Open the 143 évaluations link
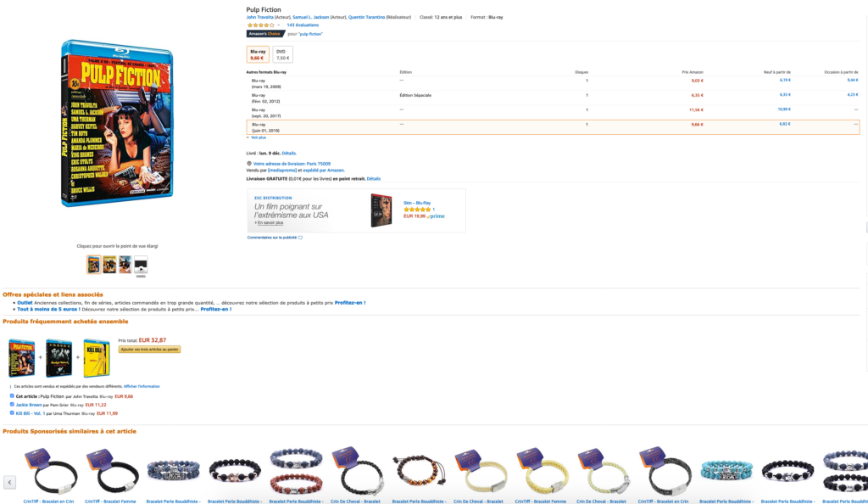Viewport: 868px width, 504px height. [303, 25]
